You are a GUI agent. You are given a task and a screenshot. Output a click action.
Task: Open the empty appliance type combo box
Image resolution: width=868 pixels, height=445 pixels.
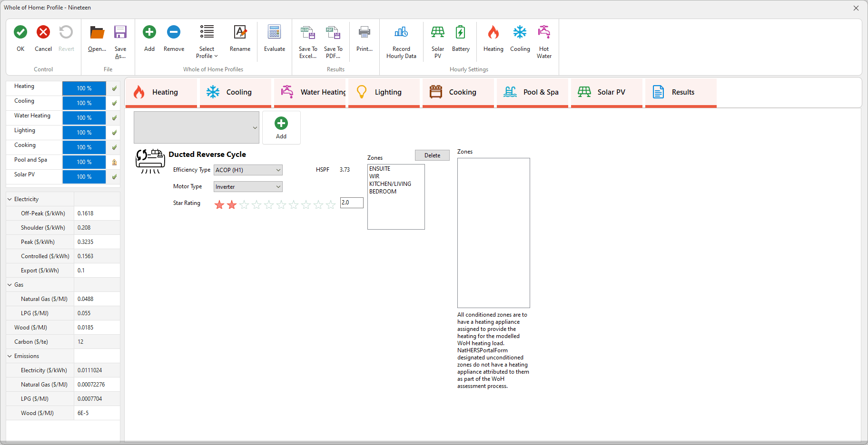(197, 127)
